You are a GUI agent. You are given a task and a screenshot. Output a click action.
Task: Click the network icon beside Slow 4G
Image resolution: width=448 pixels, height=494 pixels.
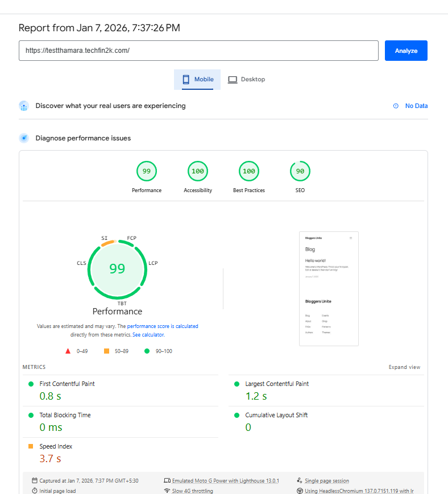coord(167,491)
